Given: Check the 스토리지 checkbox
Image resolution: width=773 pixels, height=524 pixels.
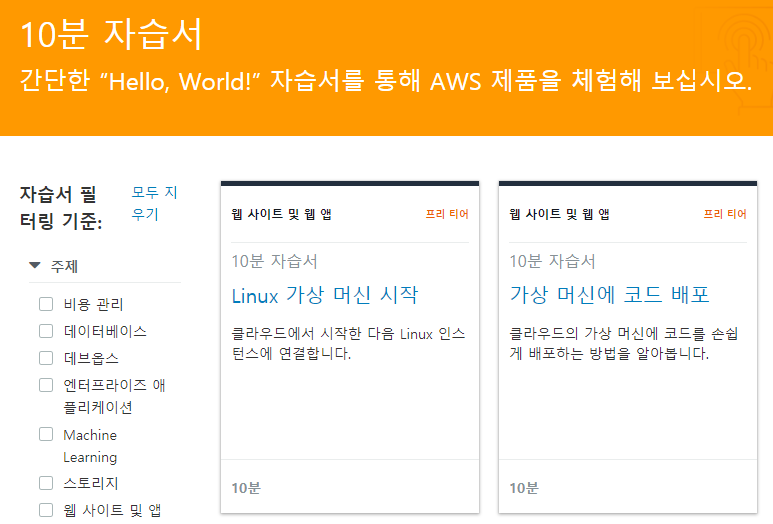Looking at the screenshot, I should click(46, 483).
